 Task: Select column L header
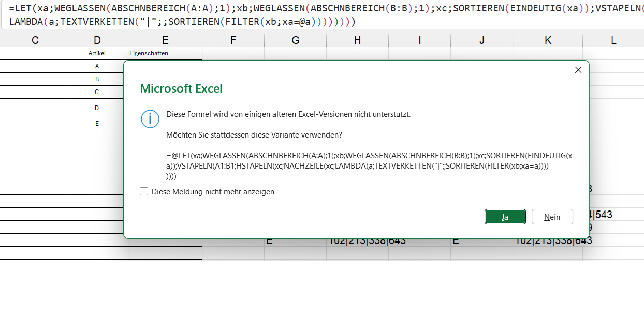[x=613, y=40]
